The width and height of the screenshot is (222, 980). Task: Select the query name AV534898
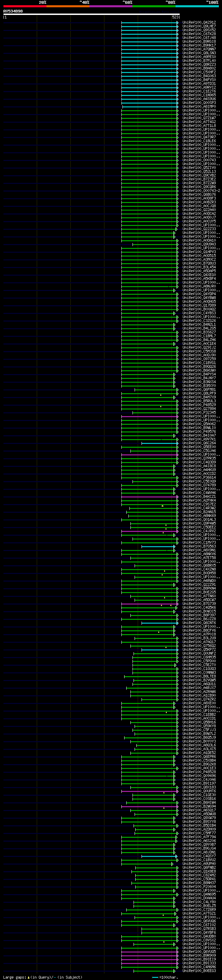coord(13,11)
